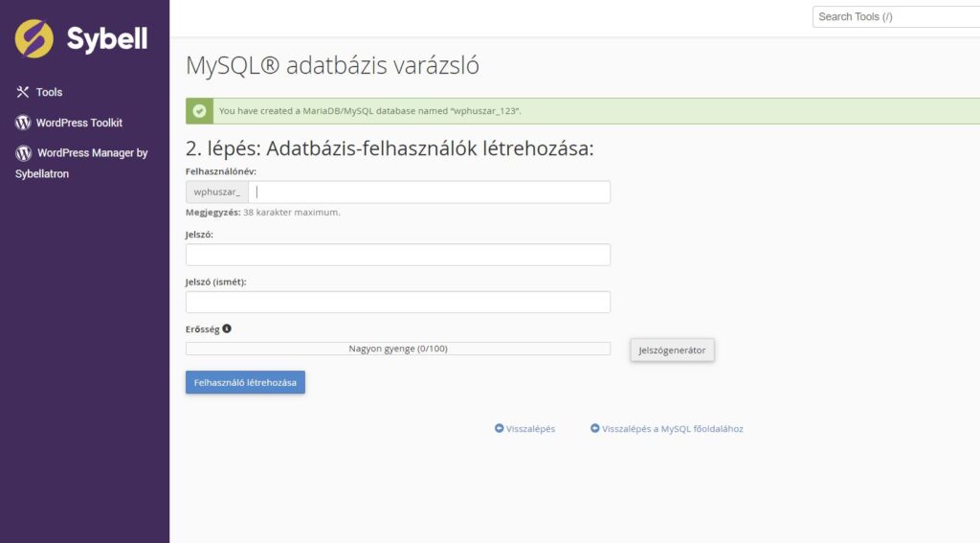
Task: Click the Felhasználónév label
Action: pos(221,170)
